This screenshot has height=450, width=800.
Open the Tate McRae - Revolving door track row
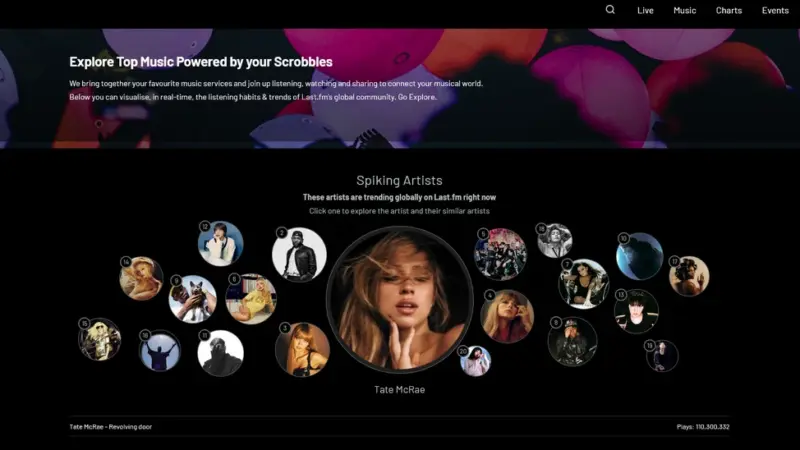pyautogui.click(x=111, y=427)
